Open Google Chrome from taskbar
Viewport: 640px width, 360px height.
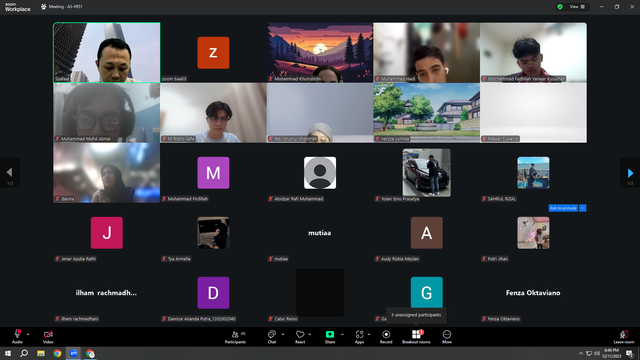[57, 353]
